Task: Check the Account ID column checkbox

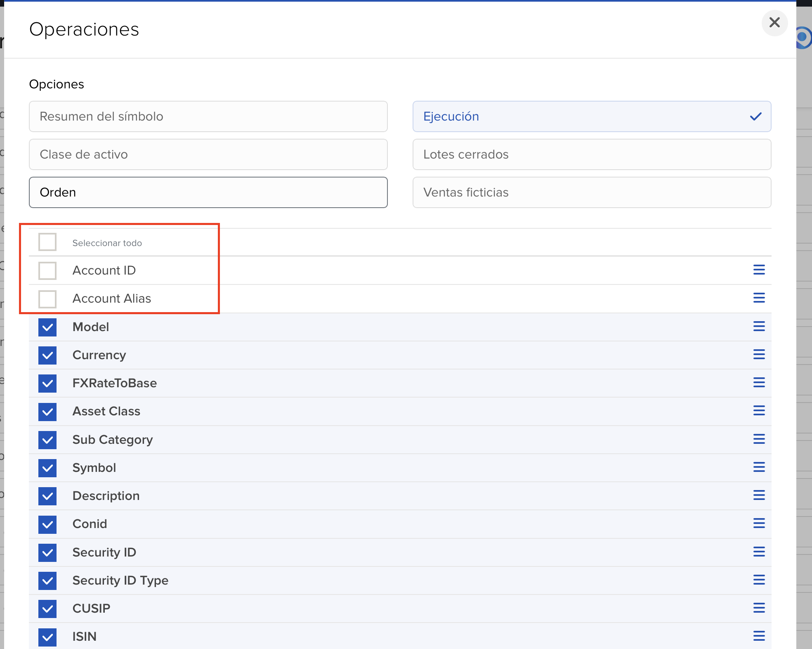Action: pos(47,270)
